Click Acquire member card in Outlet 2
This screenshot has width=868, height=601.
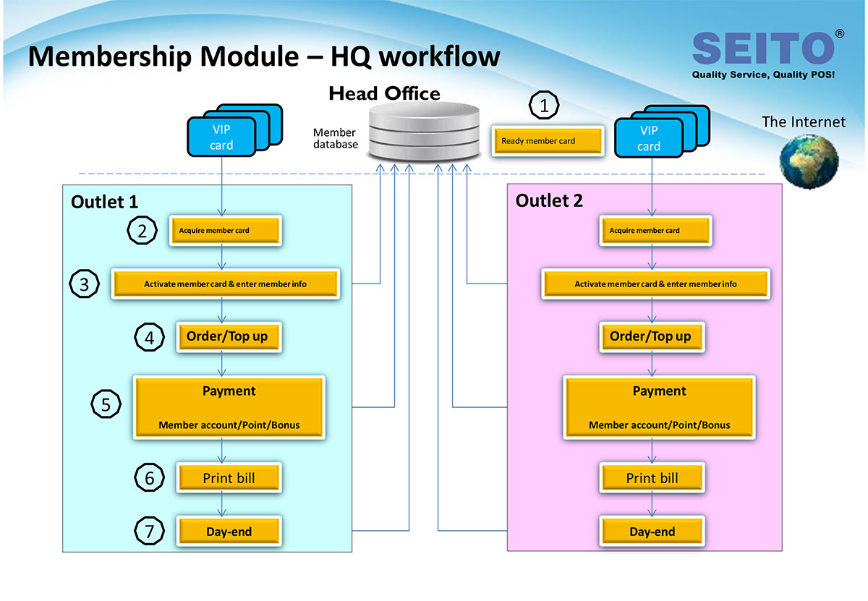[654, 231]
